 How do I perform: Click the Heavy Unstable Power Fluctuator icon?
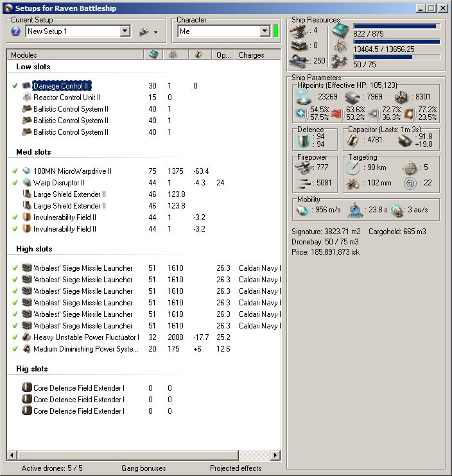[27, 337]
